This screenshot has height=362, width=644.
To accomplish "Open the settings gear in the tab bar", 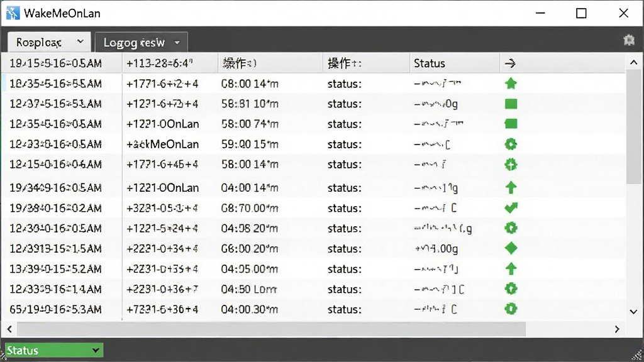I will coord(629,40).
